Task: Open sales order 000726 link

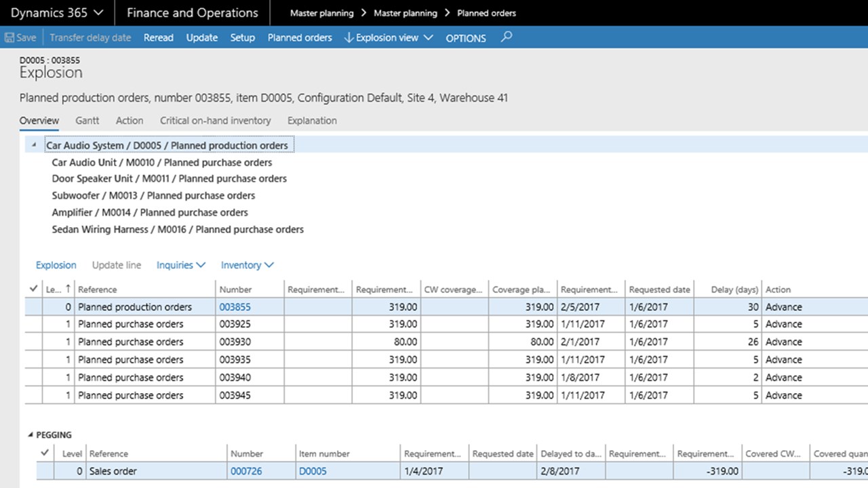Action: point(246,471)
